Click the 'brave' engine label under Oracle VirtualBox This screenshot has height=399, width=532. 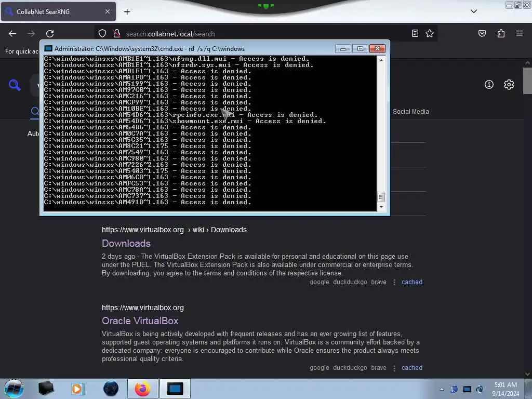pyautogui.click(x=379, y=368)
